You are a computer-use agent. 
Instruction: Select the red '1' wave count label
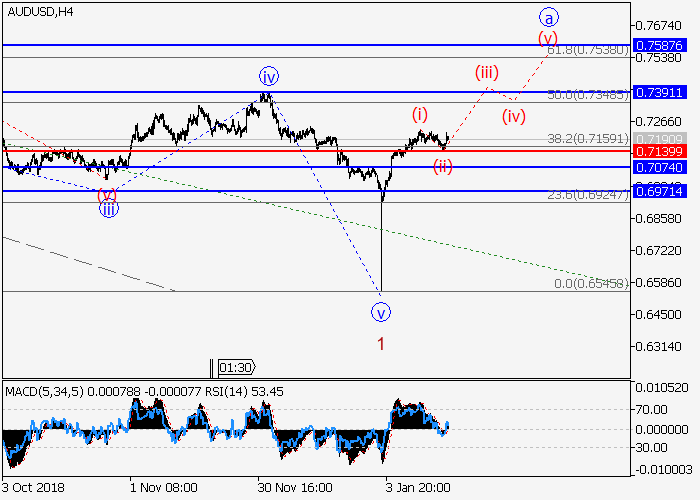pyautogui.click(x=381, y=344)
